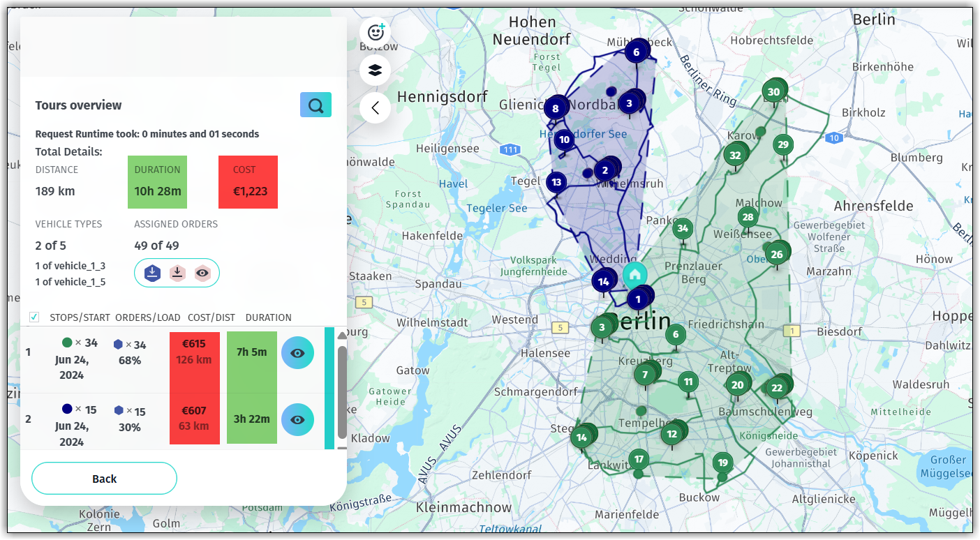Click the '49 of 49' assigned orders value
980x540 pixels.
157,246
